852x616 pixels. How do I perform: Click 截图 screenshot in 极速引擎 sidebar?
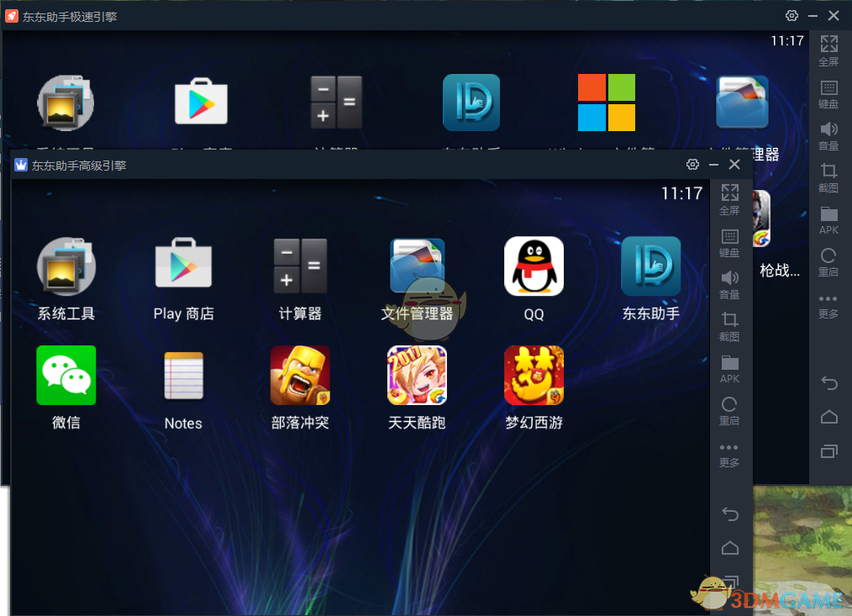(828, 178)
